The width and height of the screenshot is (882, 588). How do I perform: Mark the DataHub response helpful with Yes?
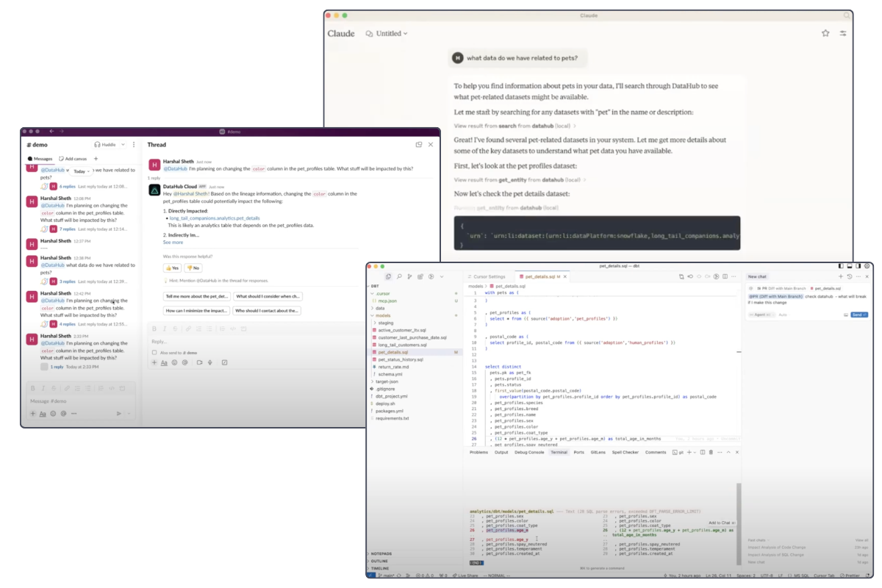172,268
